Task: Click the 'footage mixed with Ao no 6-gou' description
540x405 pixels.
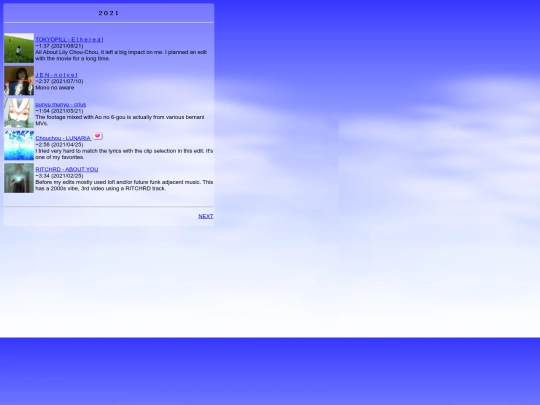Action: (120, 120)
